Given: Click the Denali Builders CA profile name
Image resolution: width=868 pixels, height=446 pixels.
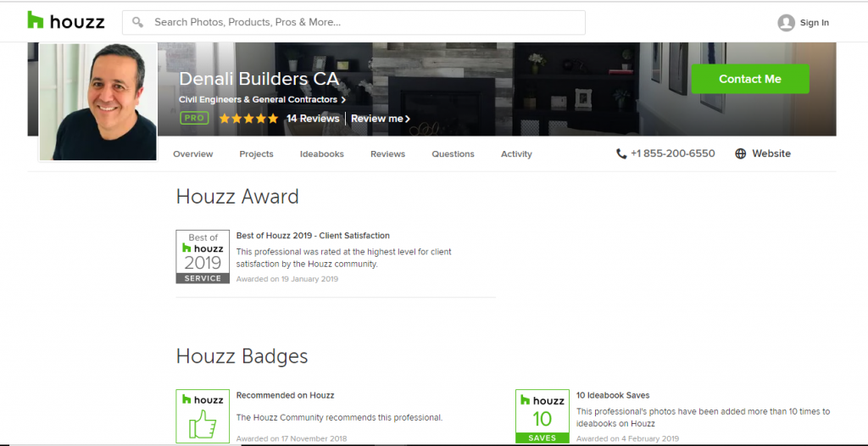Looking at the screenshot, I should coord(259,79).
